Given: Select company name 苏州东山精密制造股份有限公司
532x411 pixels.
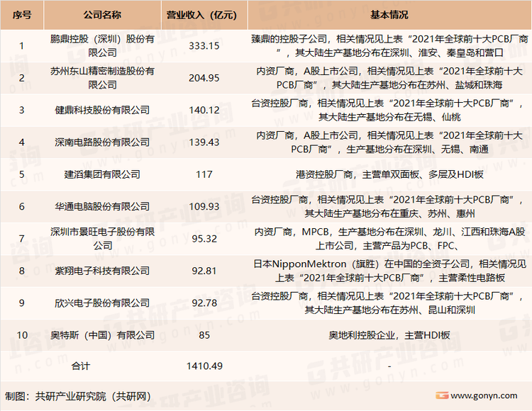Looking at the screenshot, I should tap(102, 78).
